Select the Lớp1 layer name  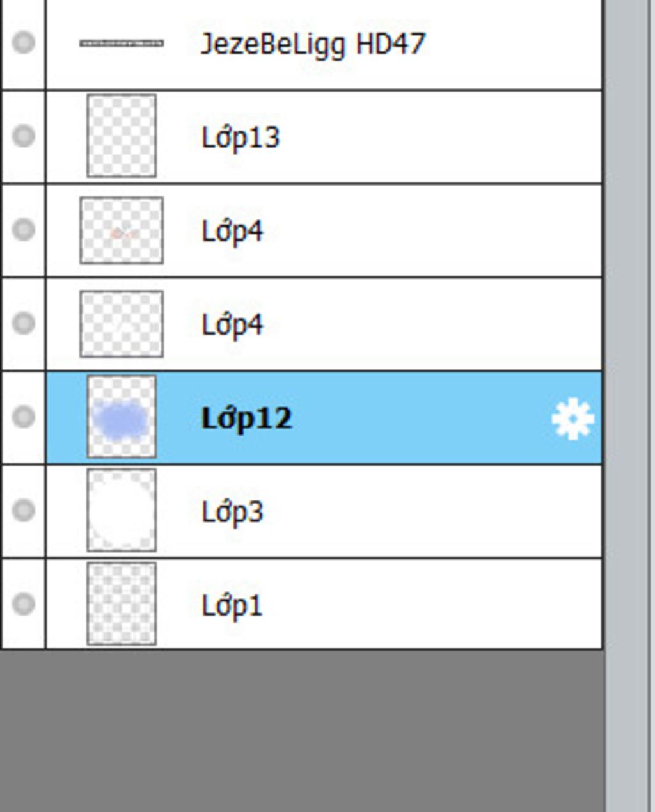point(232,605)
